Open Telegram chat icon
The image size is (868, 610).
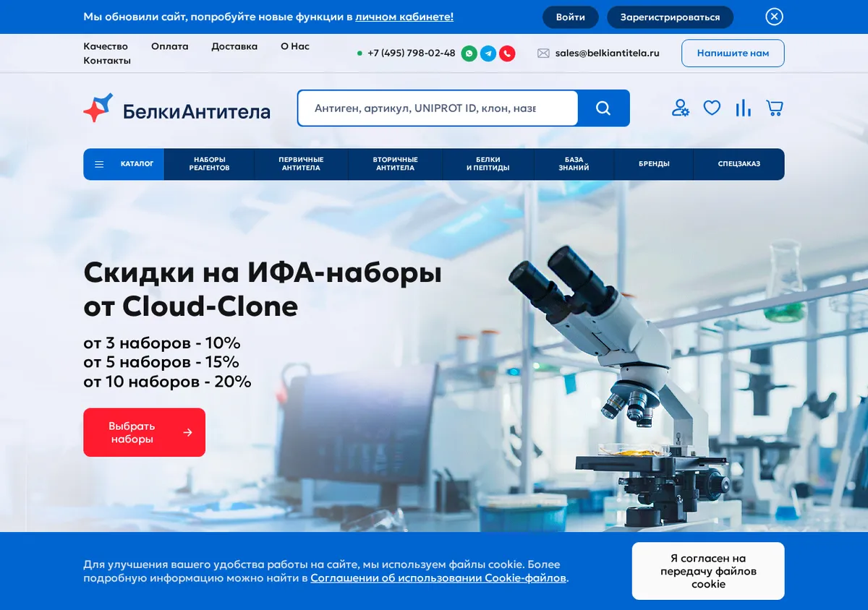(x=488, y=53)
